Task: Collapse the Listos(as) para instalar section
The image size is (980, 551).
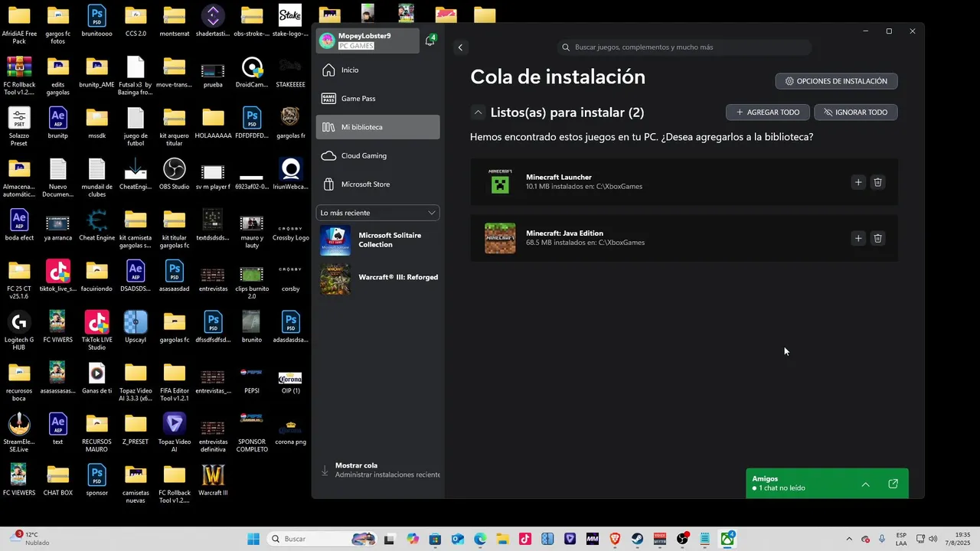Action: pos(478,112)
